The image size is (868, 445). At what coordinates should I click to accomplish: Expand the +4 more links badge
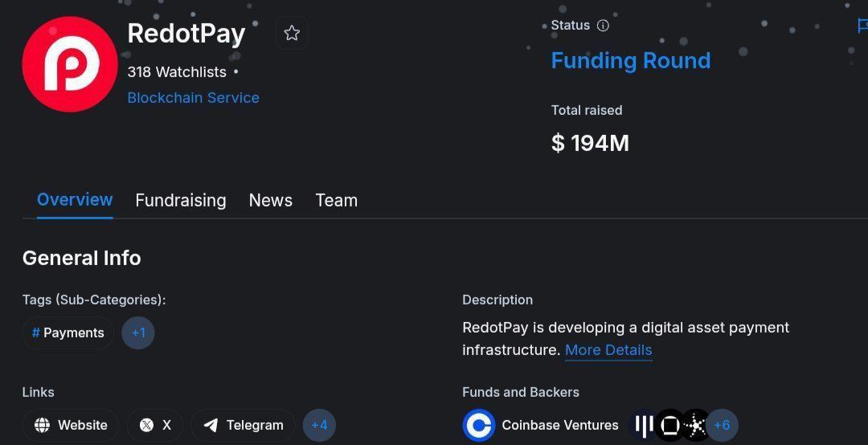[x=319, y=425]
